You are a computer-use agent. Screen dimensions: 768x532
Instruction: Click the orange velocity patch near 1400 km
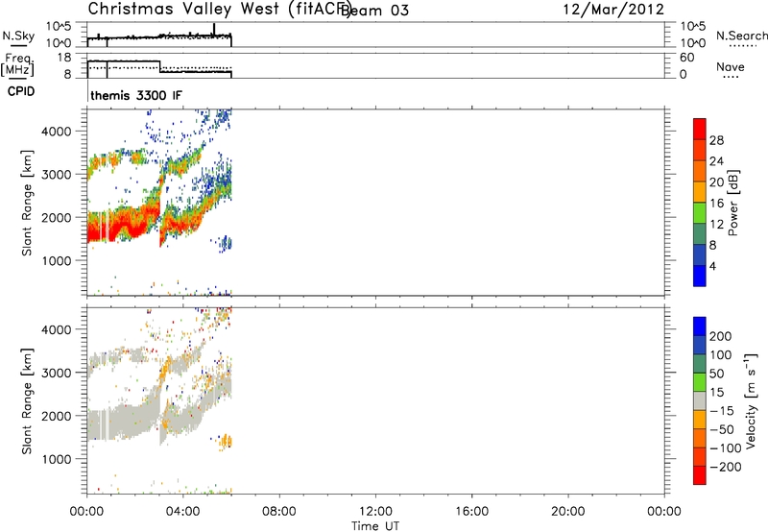point(226,441)
